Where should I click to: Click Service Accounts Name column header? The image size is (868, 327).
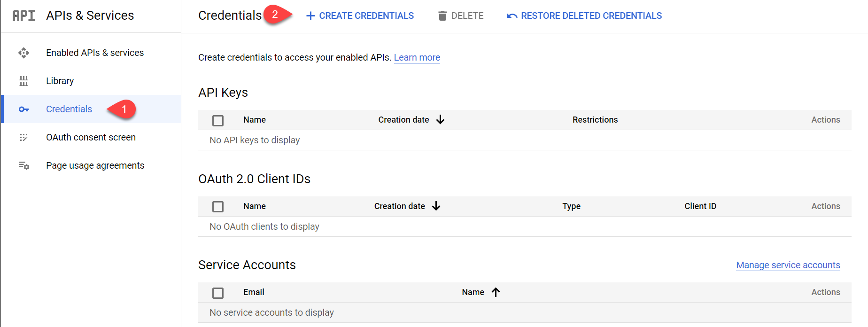click(473, 292)
